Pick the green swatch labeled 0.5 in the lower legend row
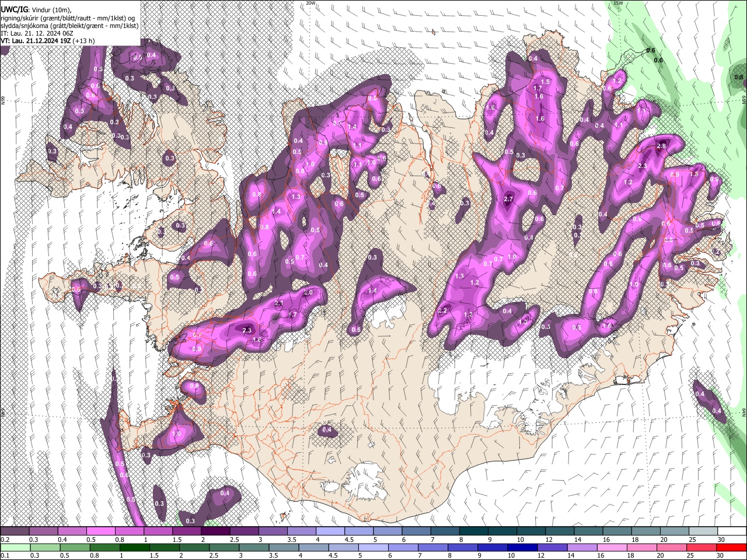The image size is (747, 560). point(75,547)
